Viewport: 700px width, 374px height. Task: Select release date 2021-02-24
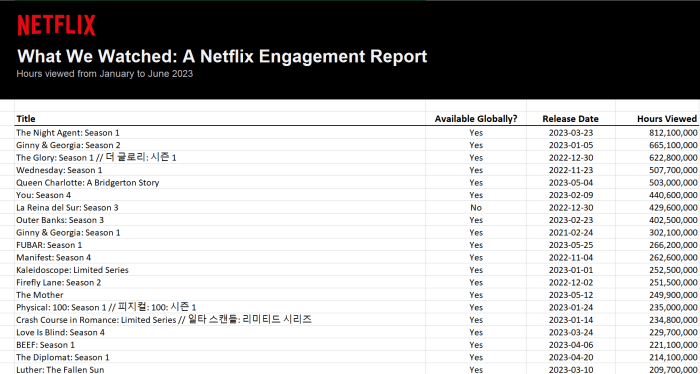coord(571,233)
